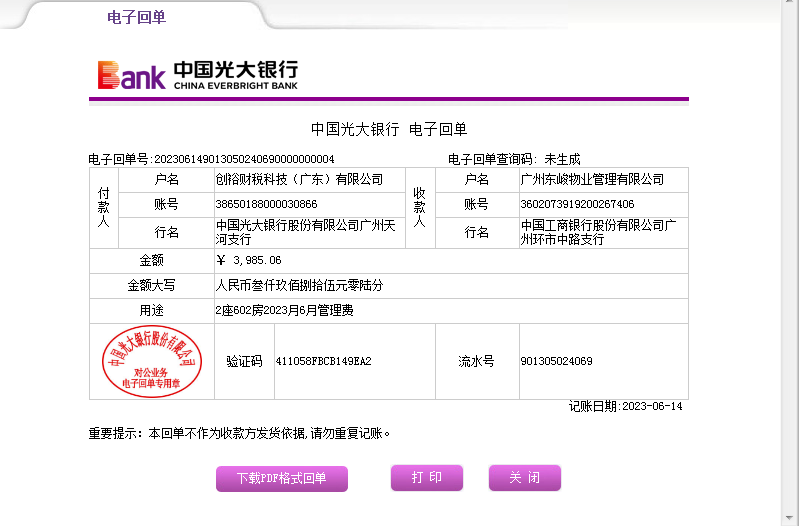Image resolution: width=799 pixels, height=526 pixels.
Task: Click the 下载PDF格式回单 button
Action: [281, 479]
